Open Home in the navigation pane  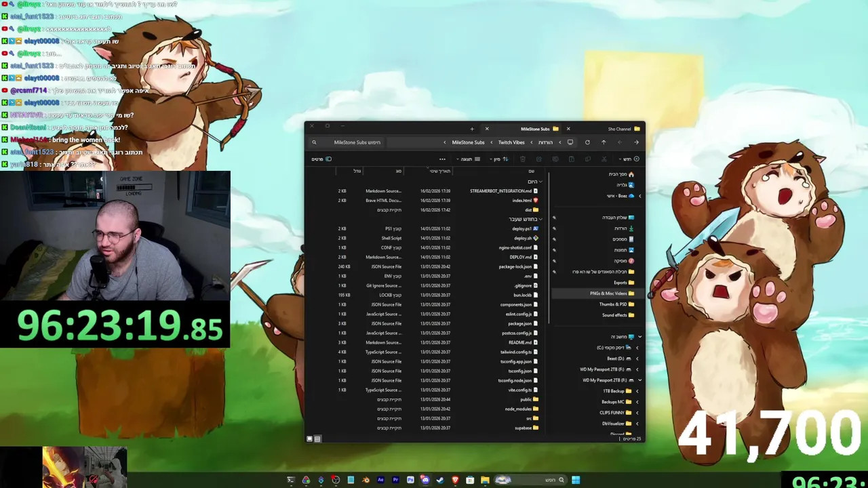(x=621, y=174)
